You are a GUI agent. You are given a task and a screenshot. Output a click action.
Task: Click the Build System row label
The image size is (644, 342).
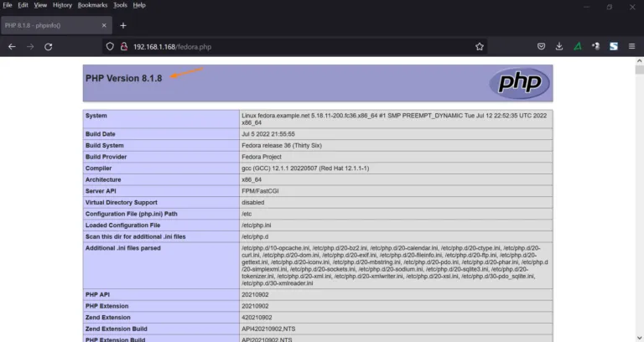(104, 146)
